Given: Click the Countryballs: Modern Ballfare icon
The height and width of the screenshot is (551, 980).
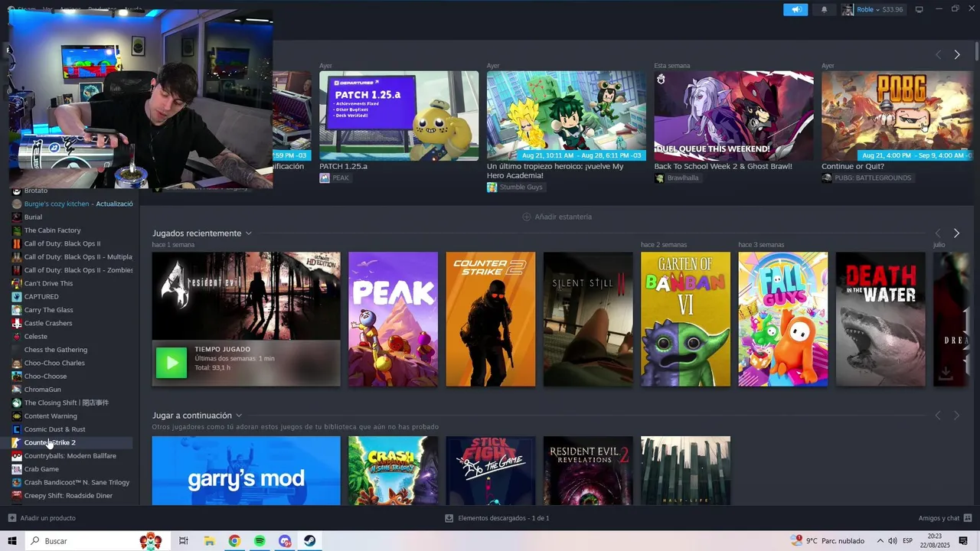Looking at the screenshot, I should pyautogui.click(x=17, y=455).
